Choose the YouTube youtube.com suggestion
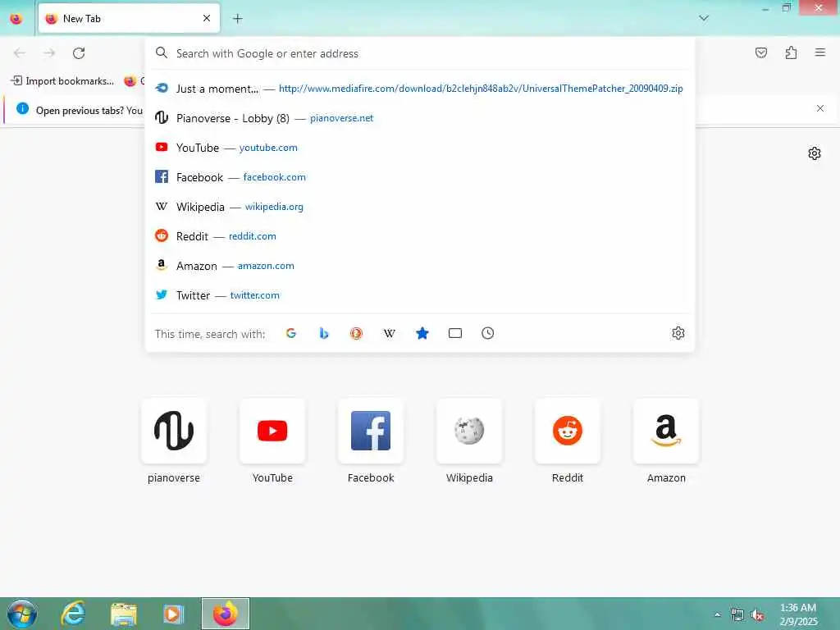 (x=419, y=148)
